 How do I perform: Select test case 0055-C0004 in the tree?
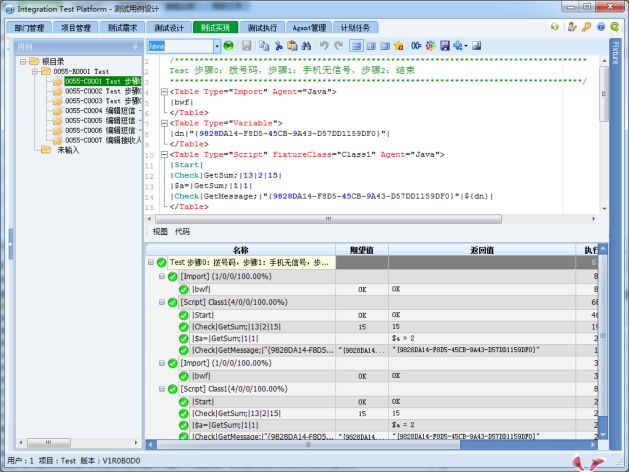(85, 111)
